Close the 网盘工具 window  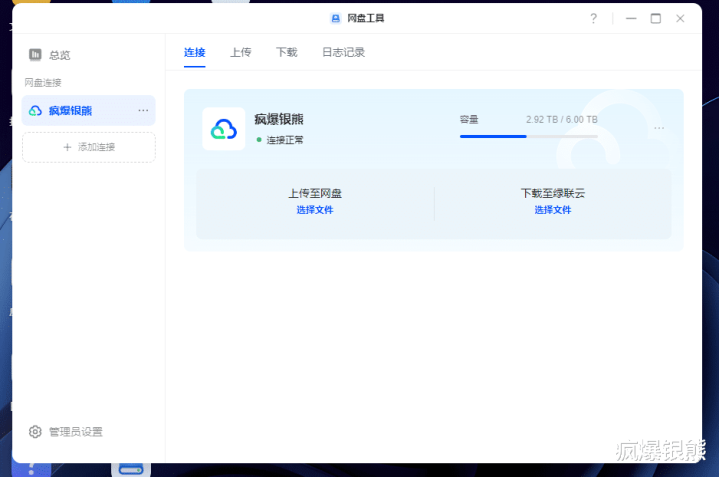tap(680, 18)
